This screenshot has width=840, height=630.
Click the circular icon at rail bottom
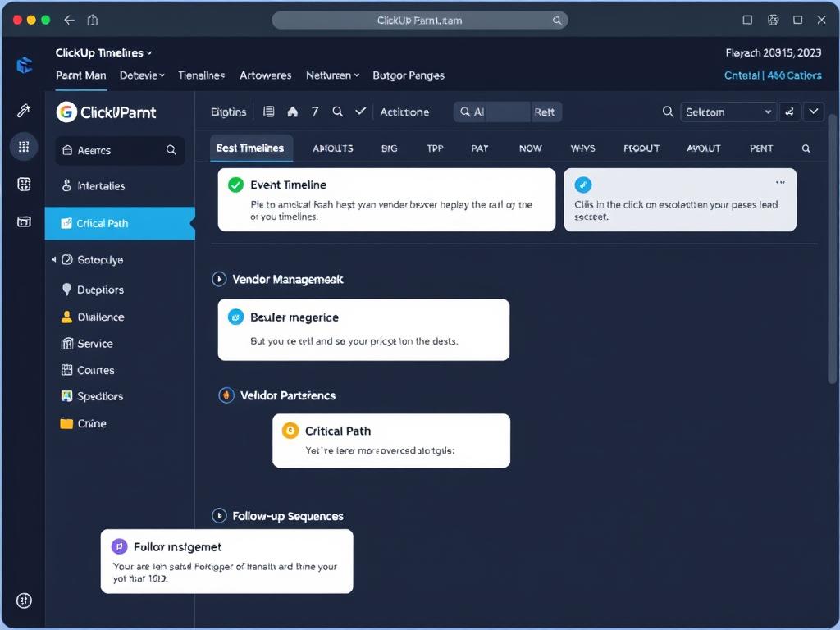tap(24, 600)
